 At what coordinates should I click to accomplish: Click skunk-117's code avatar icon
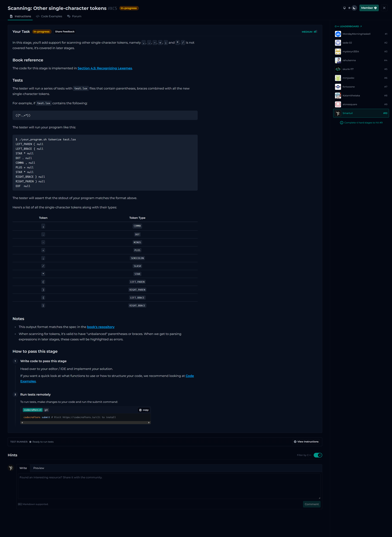(338, 69)
